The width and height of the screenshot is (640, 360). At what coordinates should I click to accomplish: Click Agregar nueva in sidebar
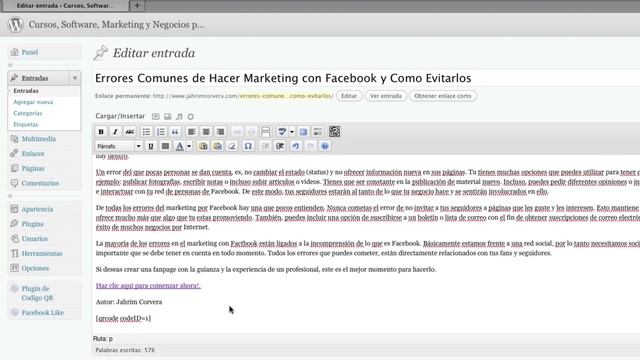[33, 102]
